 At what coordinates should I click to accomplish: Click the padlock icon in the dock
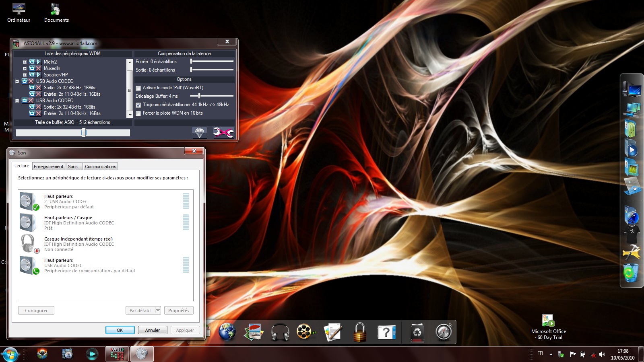[x=359, y=332]
